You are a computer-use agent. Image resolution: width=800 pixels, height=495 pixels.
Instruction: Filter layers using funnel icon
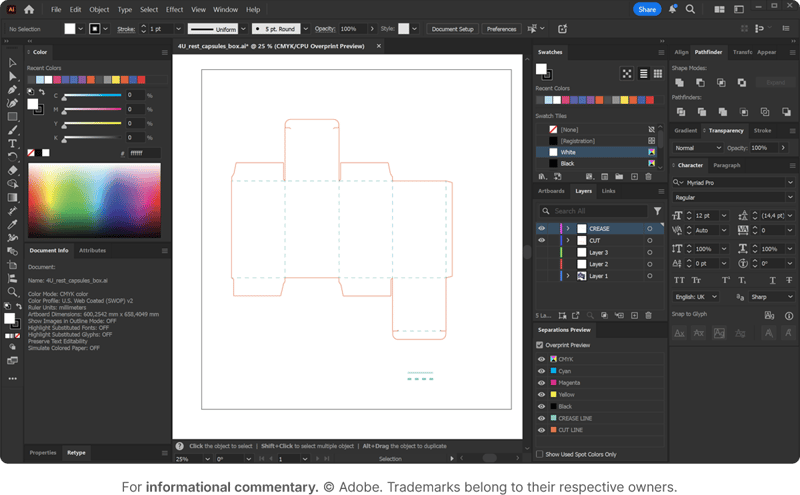coord(658,211)
